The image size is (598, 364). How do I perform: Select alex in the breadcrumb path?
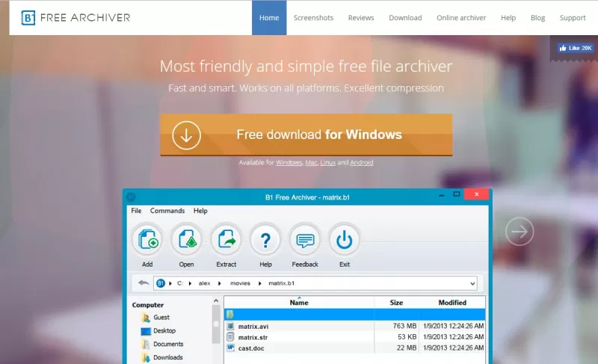(x=204, y=283)
